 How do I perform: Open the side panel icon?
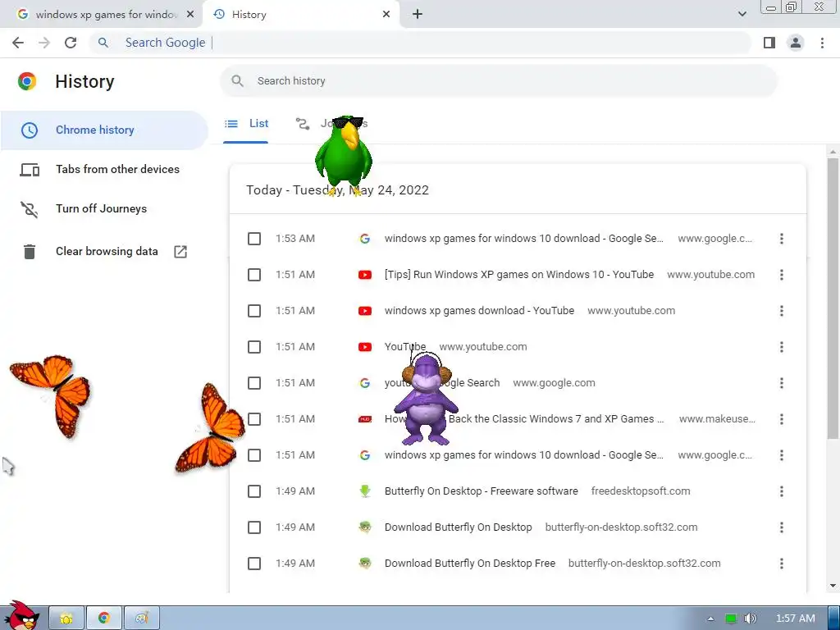(769, 43)
